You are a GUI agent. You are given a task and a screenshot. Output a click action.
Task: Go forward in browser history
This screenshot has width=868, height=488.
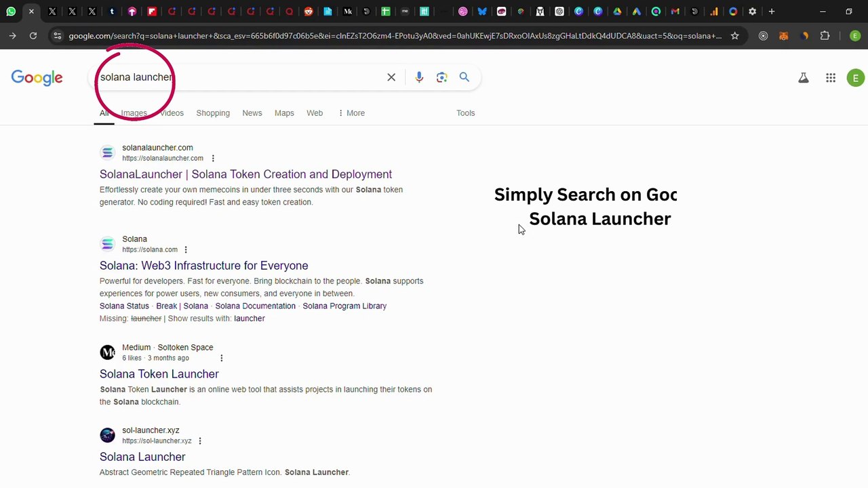12,36
